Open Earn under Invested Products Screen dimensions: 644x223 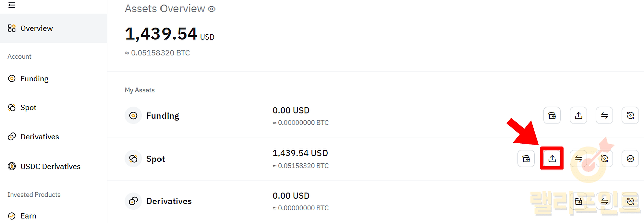coord(28,216)
